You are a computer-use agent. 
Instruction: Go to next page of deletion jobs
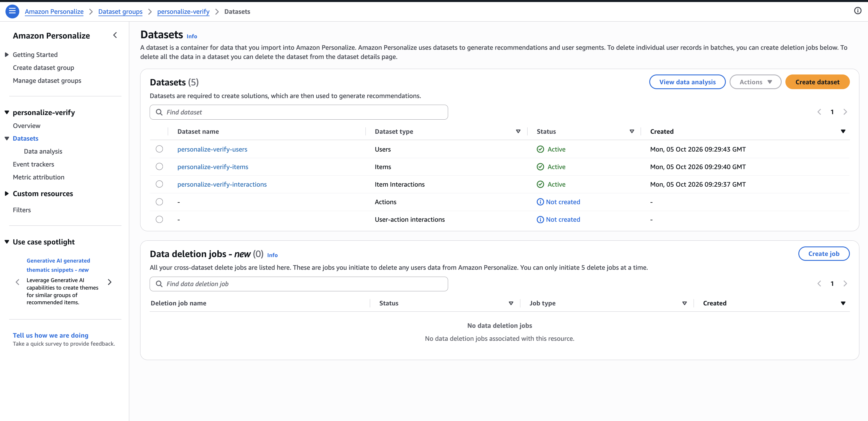845,284
